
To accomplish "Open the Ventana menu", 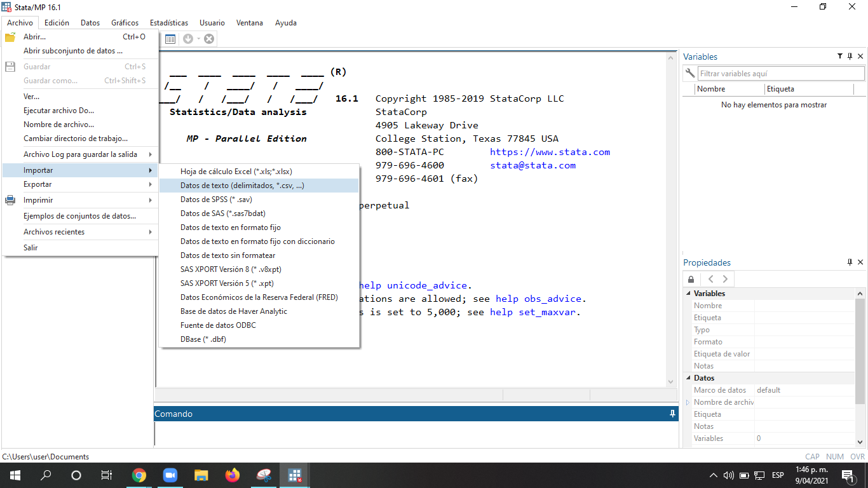I will (250, 23).
